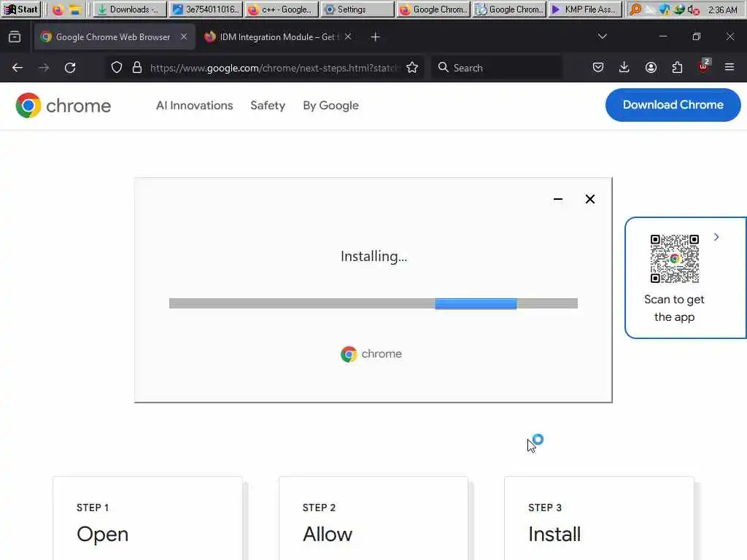
Task: Click the Windows Start button
Action: pos(20,9)
